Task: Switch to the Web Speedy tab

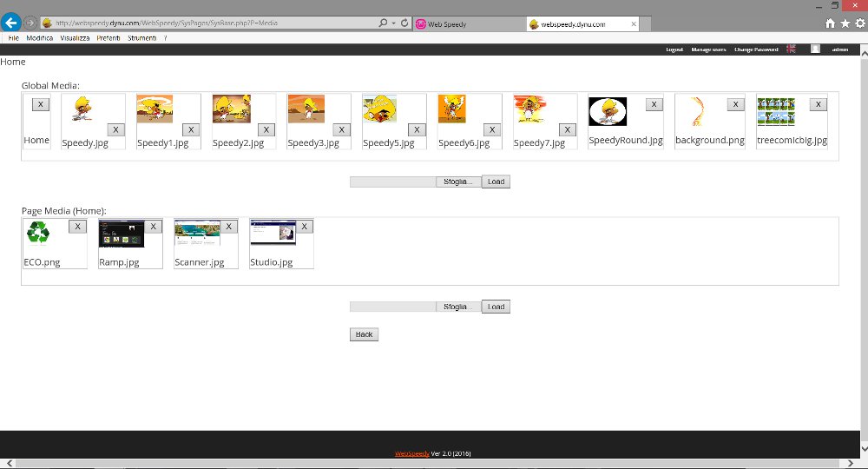Action: [469, 23]
